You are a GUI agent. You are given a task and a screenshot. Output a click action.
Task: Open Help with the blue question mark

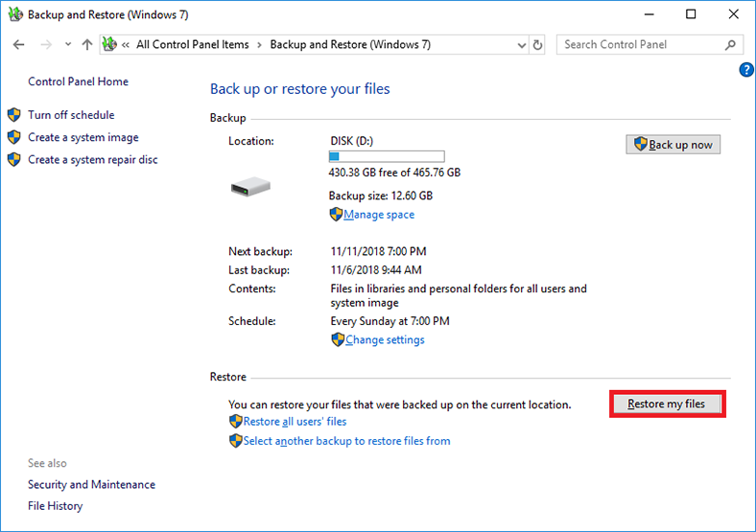745,70
